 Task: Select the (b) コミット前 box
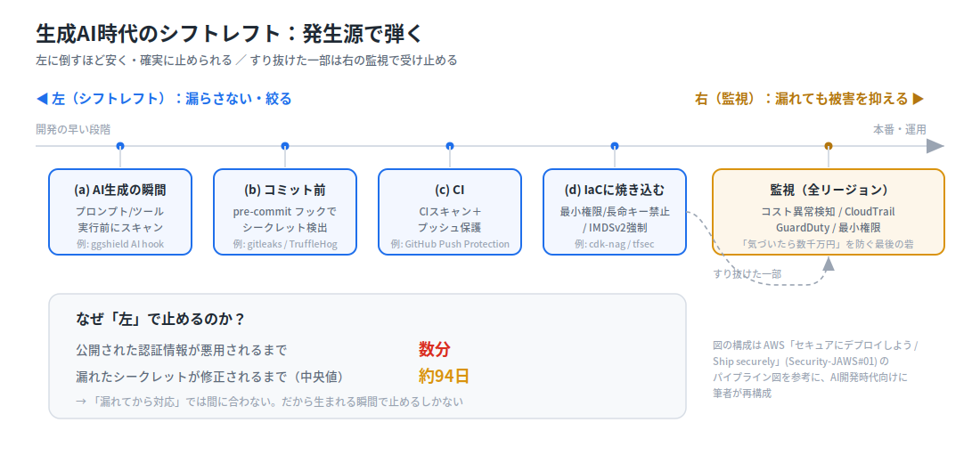pyautogui.click(x=285, y=212)
